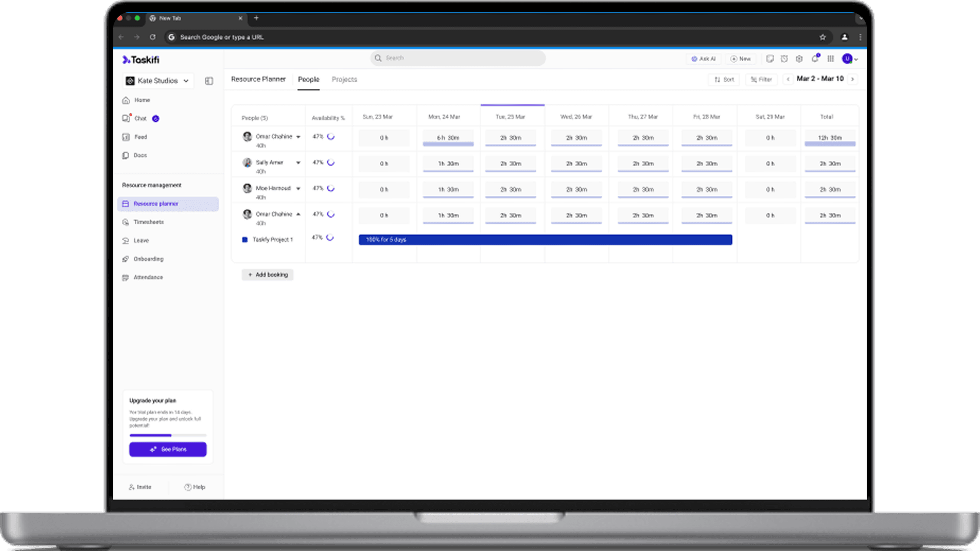
Task: Go to Attendance in sidebar
Action: (x=148, y=277)
